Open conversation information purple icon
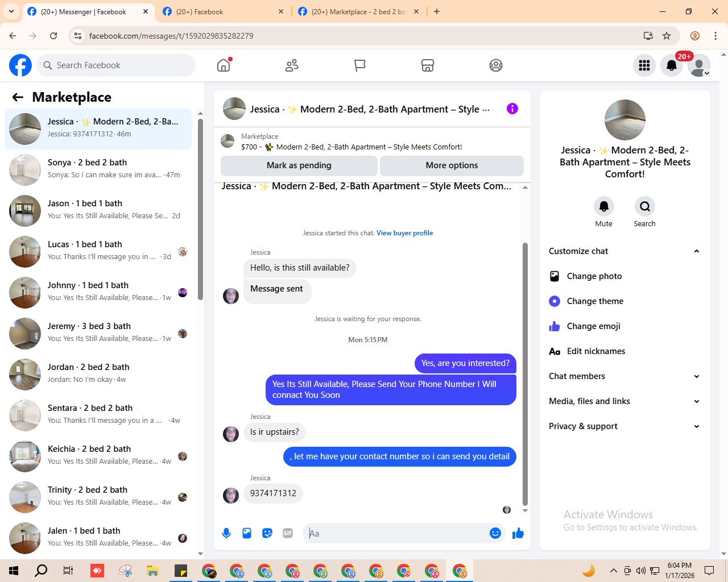Screen dimensions: 728x582 coord(512,109)
